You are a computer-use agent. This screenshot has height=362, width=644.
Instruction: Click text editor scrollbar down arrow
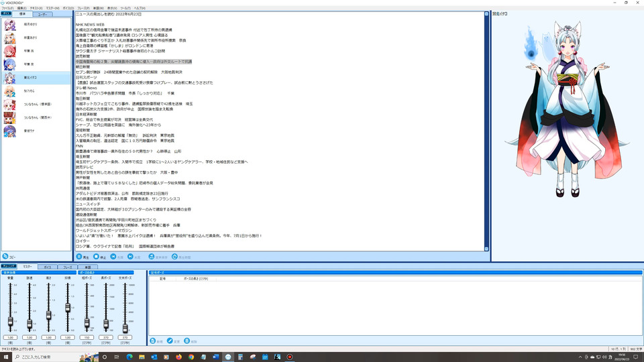click(x=487, y=249)
